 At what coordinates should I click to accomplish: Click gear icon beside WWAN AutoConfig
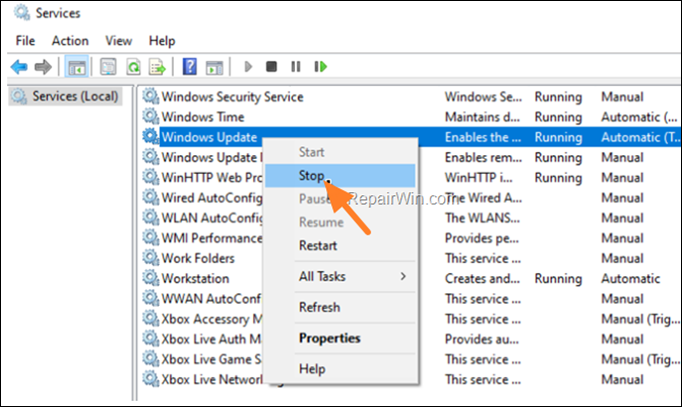pyautogui.click(x=150, y=298)
